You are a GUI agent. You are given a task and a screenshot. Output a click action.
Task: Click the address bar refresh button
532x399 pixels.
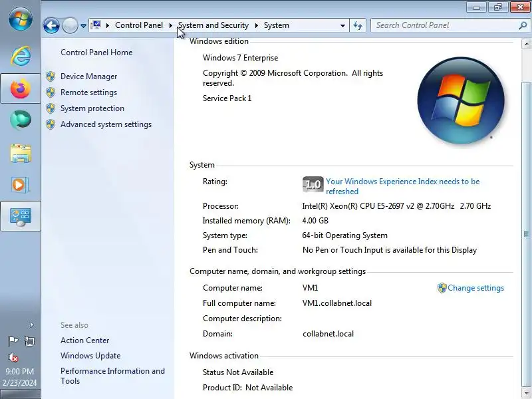click(358, 26)
